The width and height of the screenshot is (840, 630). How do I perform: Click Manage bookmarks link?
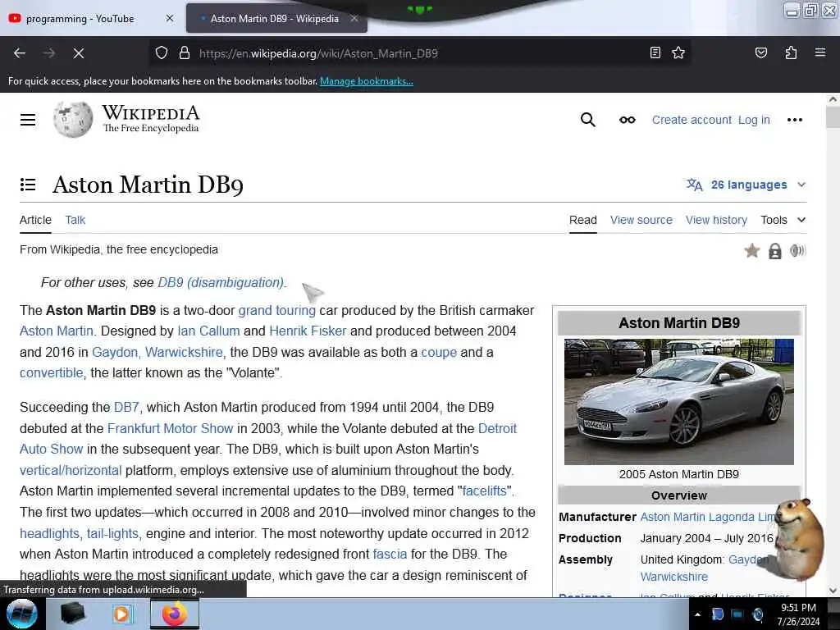(367, 81)
